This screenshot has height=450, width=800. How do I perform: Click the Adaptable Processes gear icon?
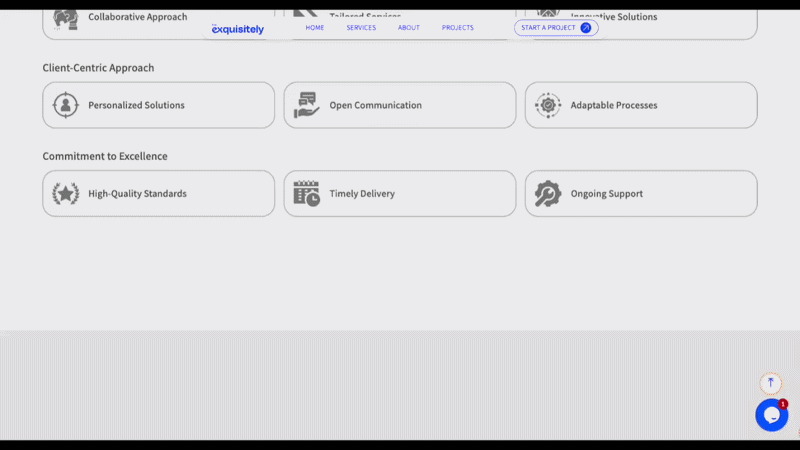tap(548, 105)
